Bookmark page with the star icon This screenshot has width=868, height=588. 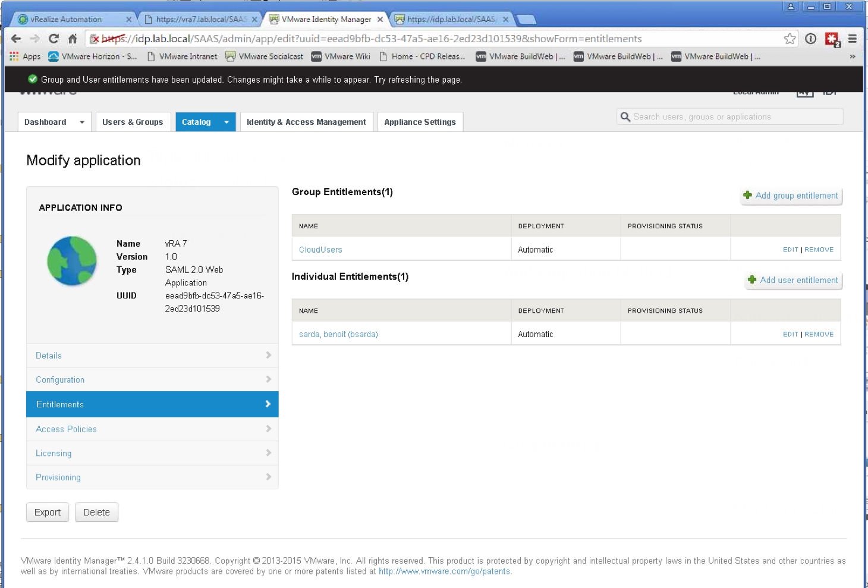(790, 39)
